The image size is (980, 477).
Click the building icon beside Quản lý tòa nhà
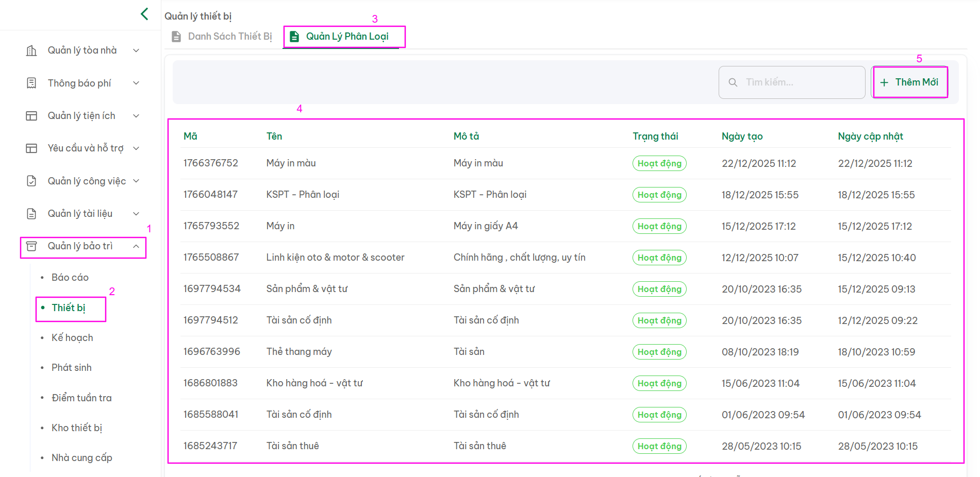click(x=31, y=50)
